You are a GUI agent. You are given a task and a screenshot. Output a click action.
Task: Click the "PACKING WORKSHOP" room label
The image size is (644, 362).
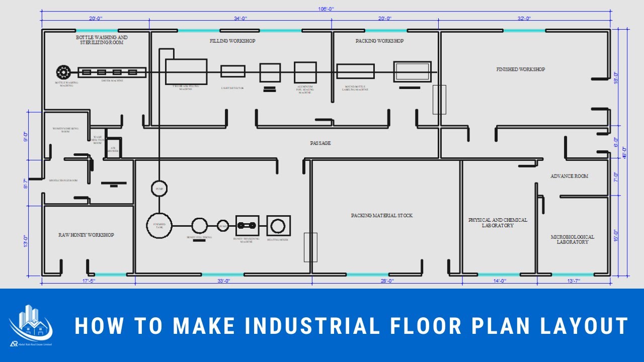[x=379, y=41]
